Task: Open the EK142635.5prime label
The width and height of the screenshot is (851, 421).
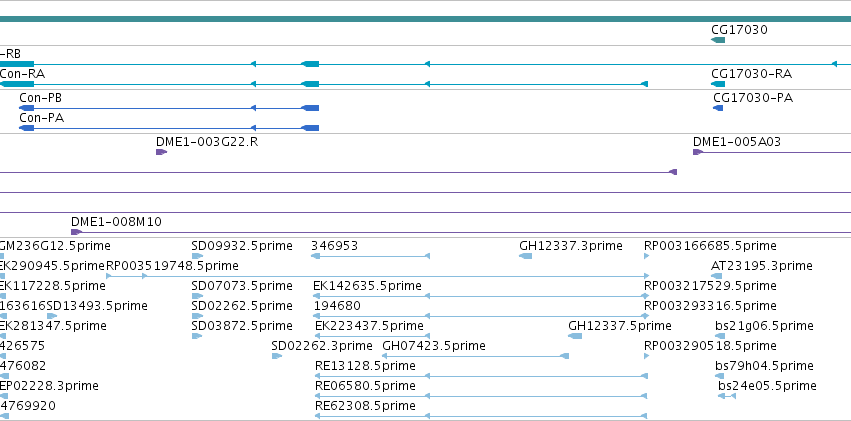Action: click(x=367, y=286)
